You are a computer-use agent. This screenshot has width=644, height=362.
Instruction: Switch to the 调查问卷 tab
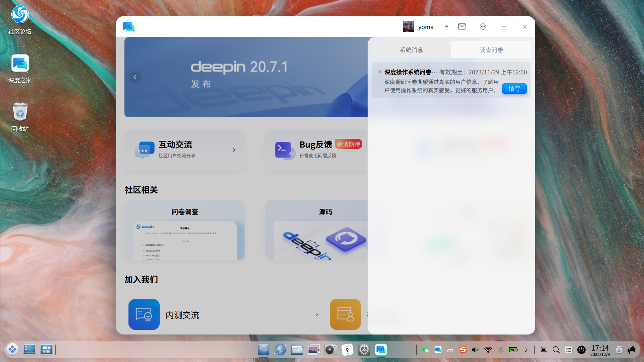click(x=491, y=50)
